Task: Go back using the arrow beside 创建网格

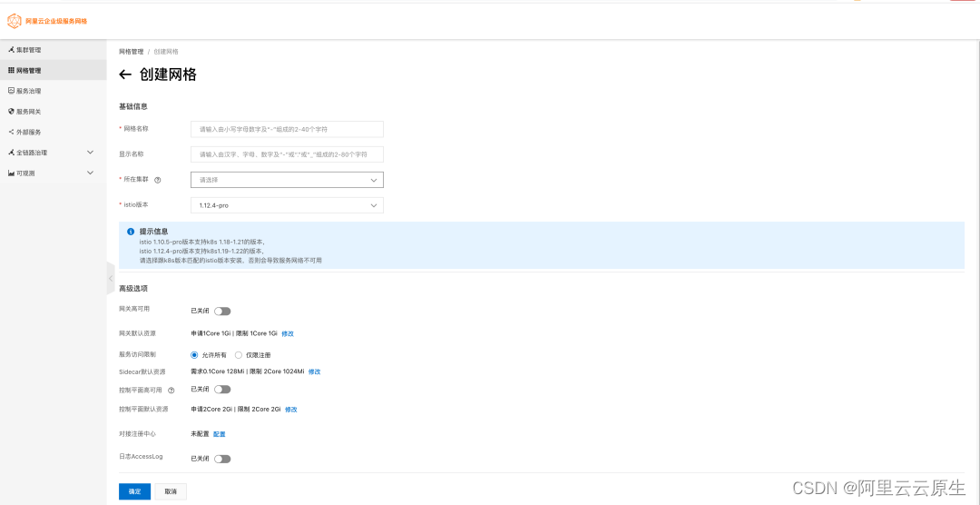Action: pyautogui.click(x=125, y=74)
